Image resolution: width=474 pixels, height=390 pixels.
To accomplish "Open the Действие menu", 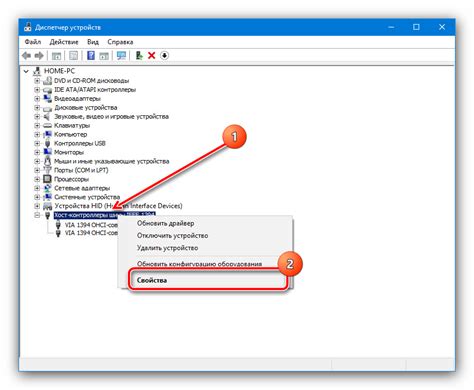I will coord(64,42).
